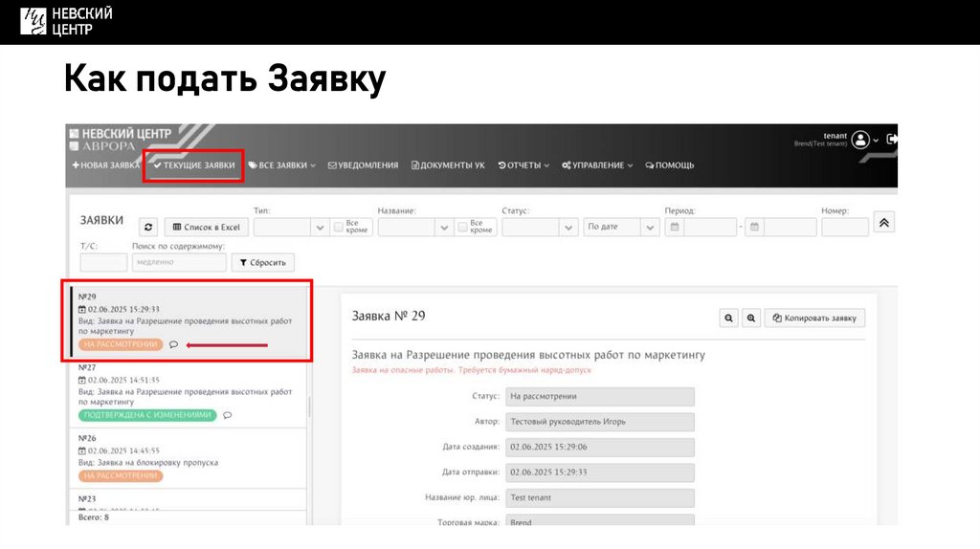
Task: Click the Автор field value
Action: [600, 422]
